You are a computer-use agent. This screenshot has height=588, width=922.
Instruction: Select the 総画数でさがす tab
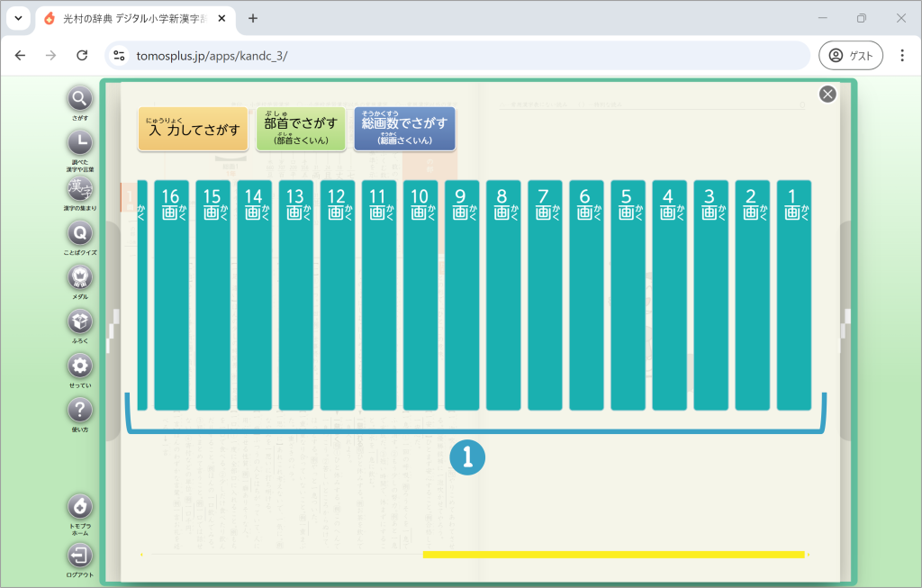(404, 129)
